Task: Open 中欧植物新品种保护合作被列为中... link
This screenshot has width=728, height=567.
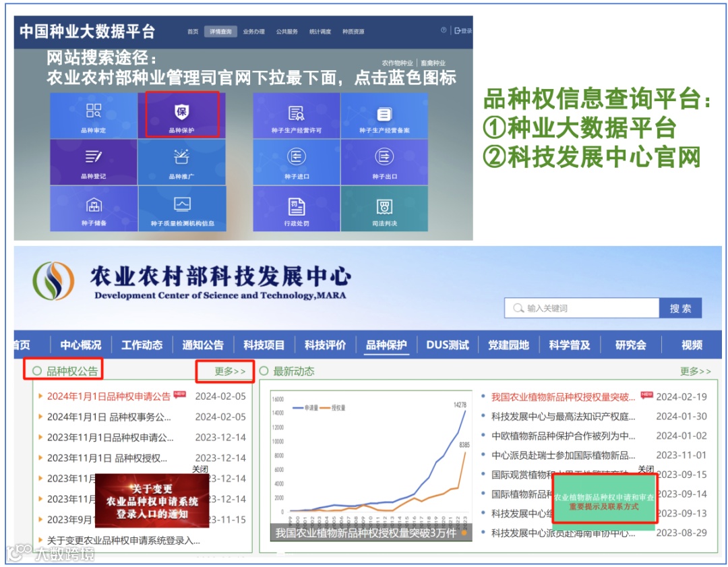Action: tap(563, 436)
